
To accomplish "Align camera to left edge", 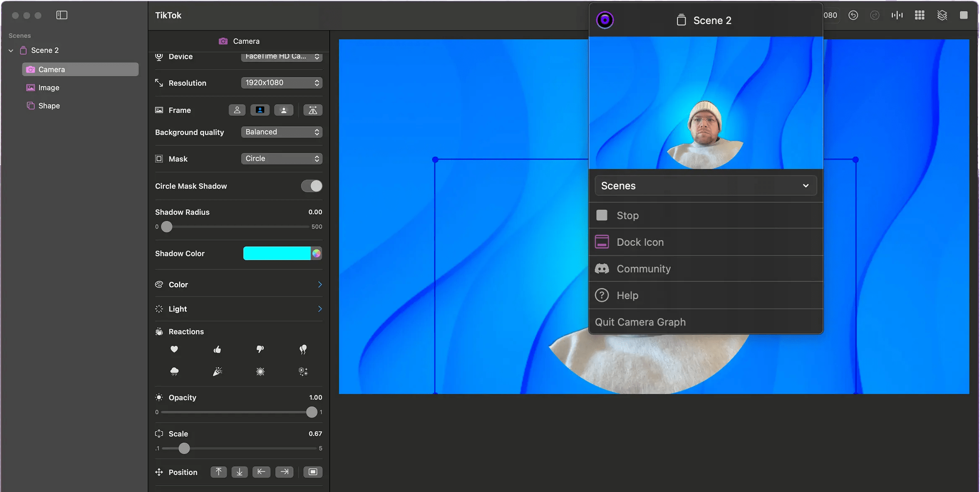I will [x=261, y=472].
